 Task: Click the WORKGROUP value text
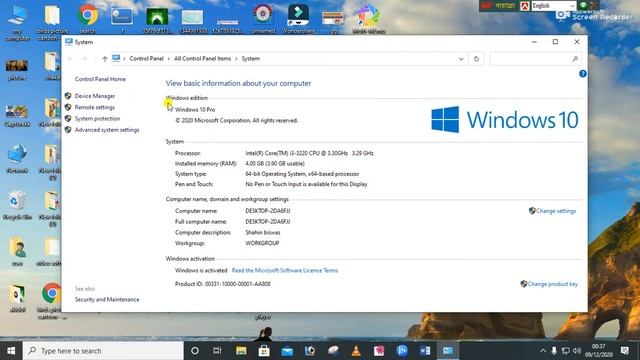(x=262, y=243)
